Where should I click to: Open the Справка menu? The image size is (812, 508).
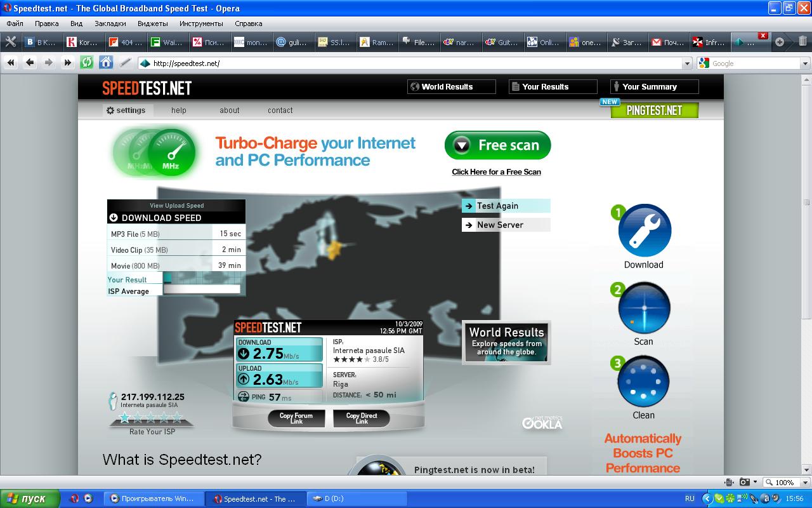tap(248, 23)
